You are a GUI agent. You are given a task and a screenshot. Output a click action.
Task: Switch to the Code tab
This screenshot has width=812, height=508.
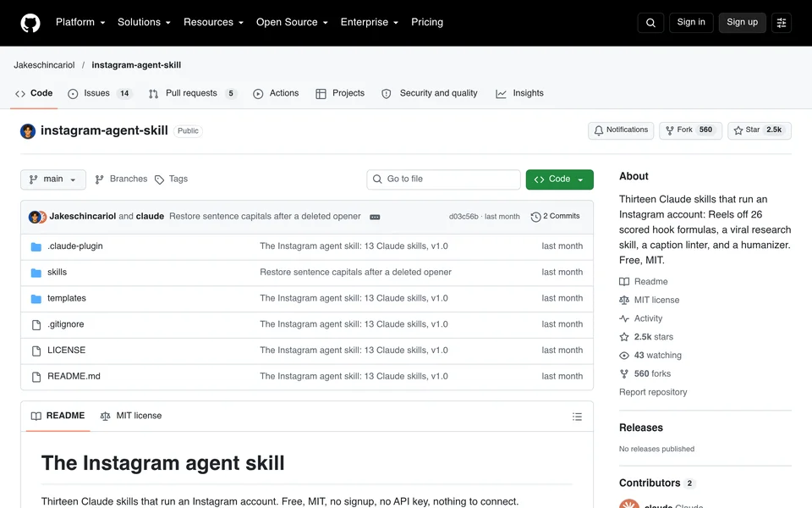pyautogui.click(x=34, y=93)
